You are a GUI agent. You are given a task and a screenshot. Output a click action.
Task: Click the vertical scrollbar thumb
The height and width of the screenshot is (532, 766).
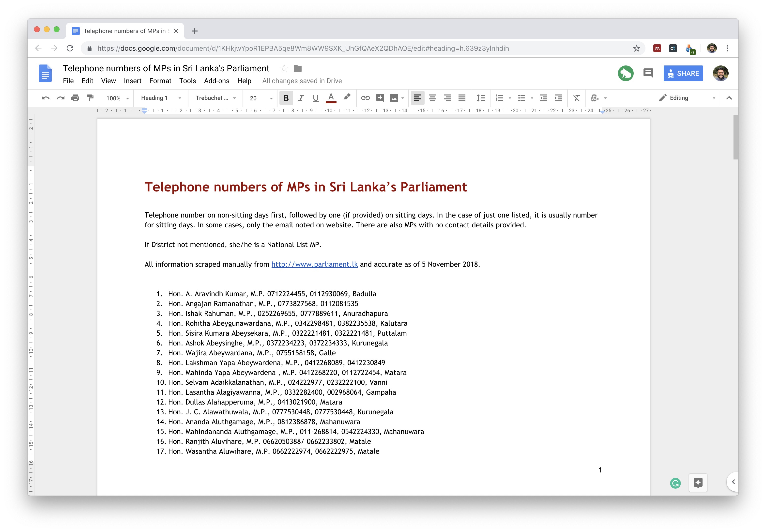pos(735,137)
